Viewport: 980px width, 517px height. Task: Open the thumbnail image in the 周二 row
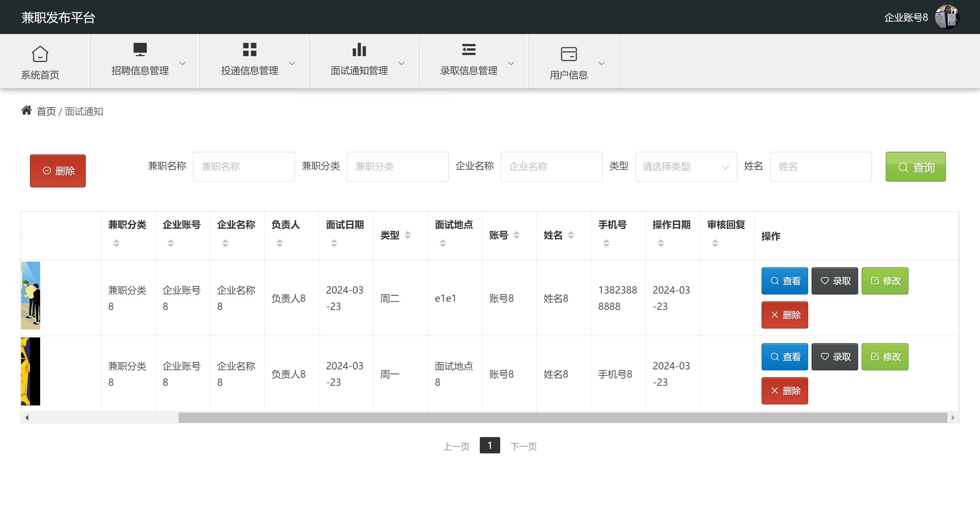[x=30, y=295]
